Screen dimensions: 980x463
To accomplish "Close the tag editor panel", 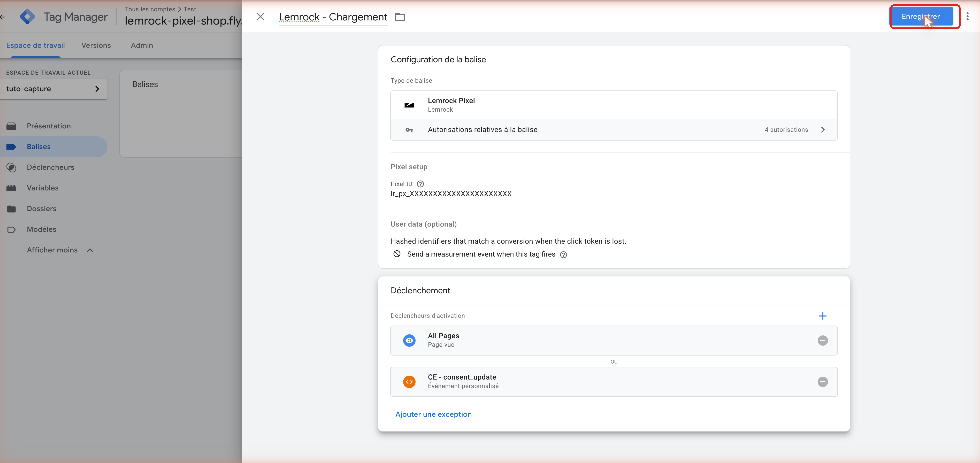I will coord(260,16).
